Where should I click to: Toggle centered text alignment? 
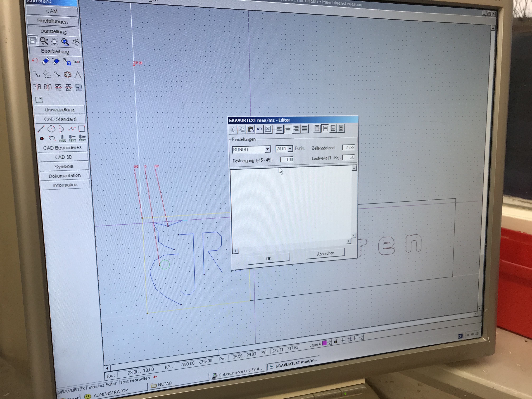[x=288, y=129]
